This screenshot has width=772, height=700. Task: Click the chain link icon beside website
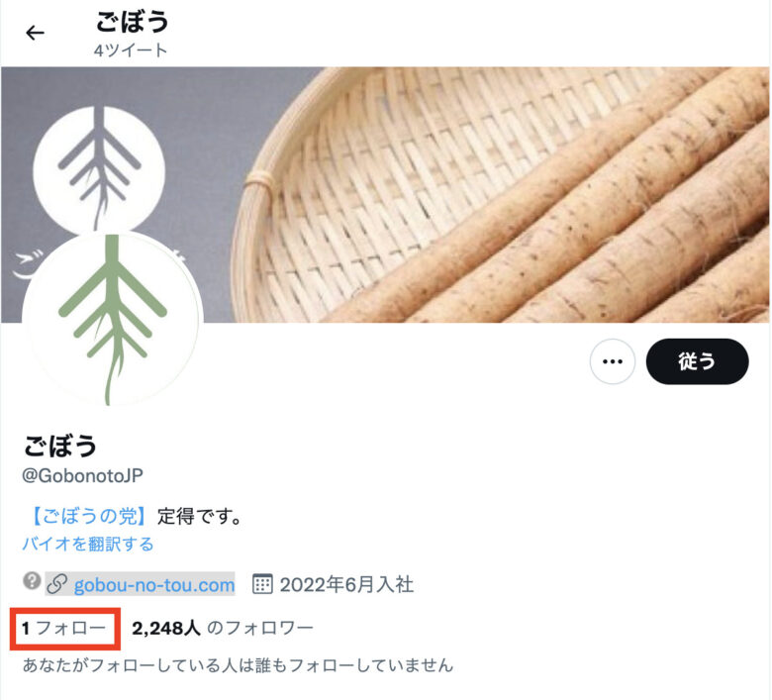coord(57,584)
